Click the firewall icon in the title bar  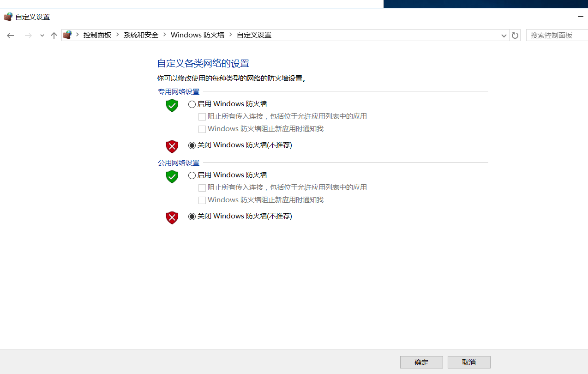[8, 17]
